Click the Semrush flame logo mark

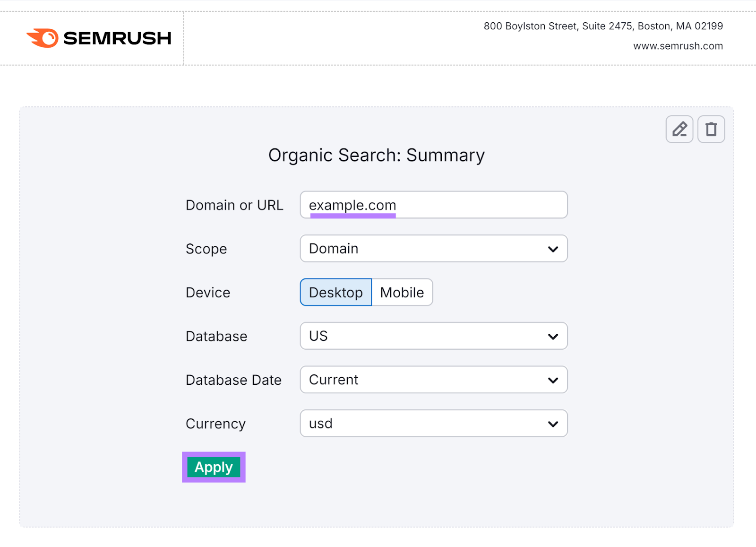tap(42, 37)
